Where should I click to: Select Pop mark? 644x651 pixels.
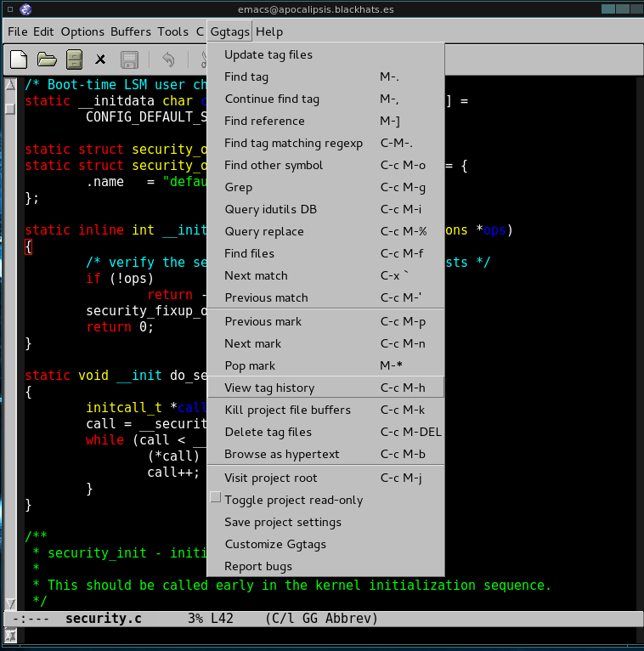tap(325, 365)
